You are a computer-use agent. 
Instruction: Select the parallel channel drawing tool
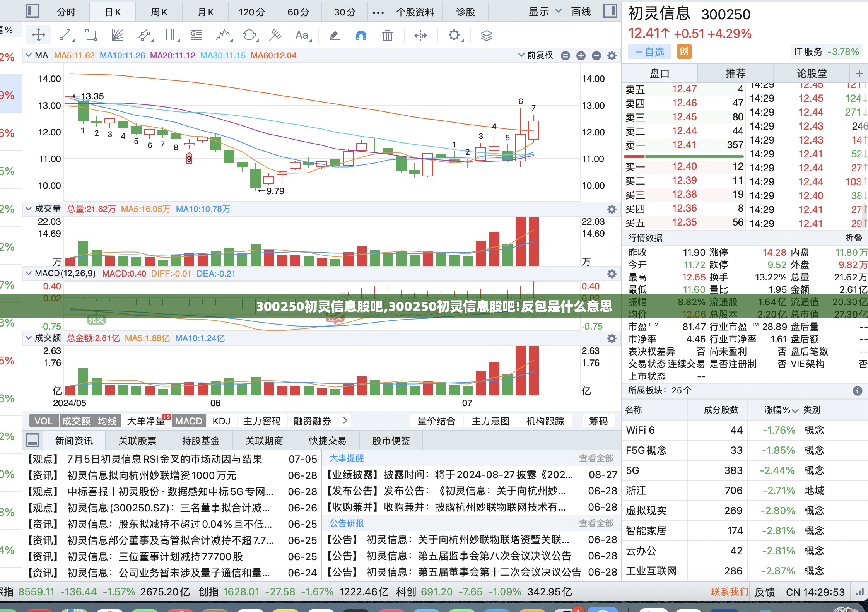pyautogui.click(x=145, y=35)
